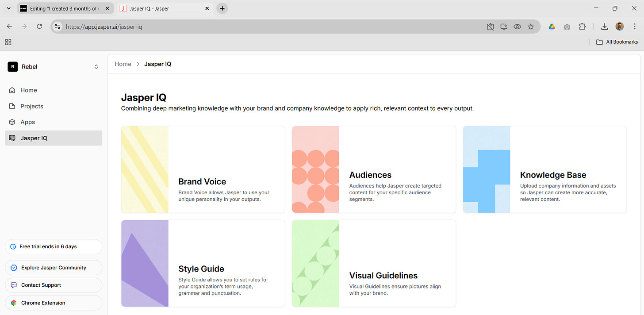Viewport: 644px width, 315px height.
Task: Open the Visual Guidelines card
Action: [374, 263]
